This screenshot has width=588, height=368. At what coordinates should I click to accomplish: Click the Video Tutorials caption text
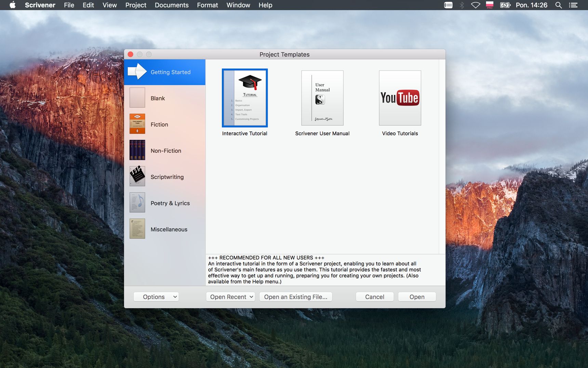[400, 134]
